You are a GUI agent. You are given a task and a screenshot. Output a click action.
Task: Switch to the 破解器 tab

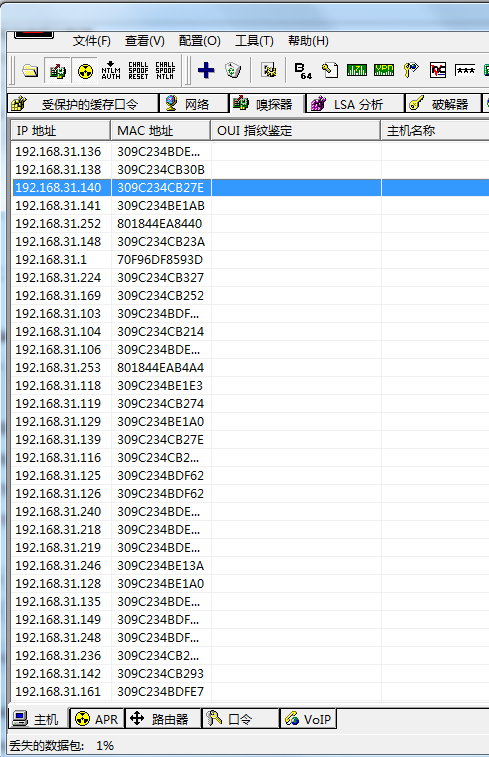[x=443, y=104]
